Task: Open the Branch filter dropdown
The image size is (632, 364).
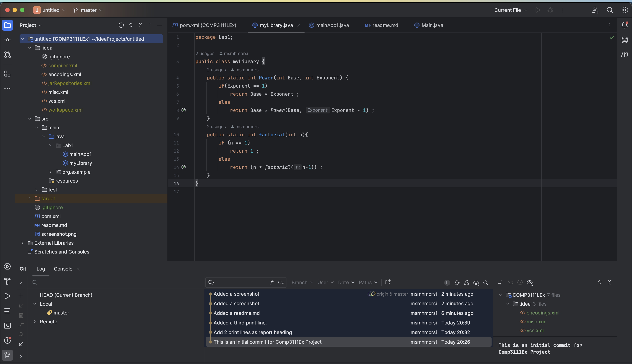Action: pos(302,283)
